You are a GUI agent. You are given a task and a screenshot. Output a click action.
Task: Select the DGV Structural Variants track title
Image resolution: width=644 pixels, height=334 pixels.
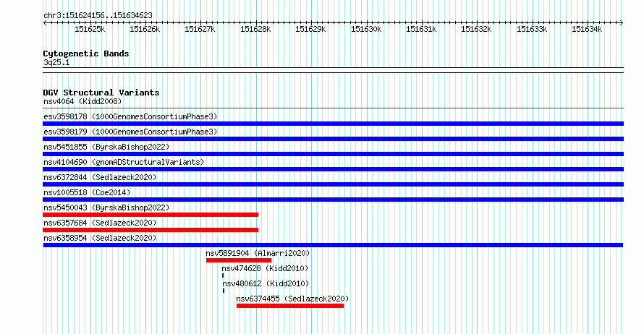point(101,93)
